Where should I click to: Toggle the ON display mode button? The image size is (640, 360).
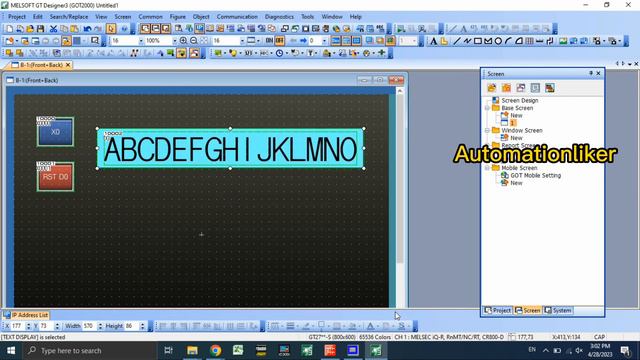click(269, 41)
